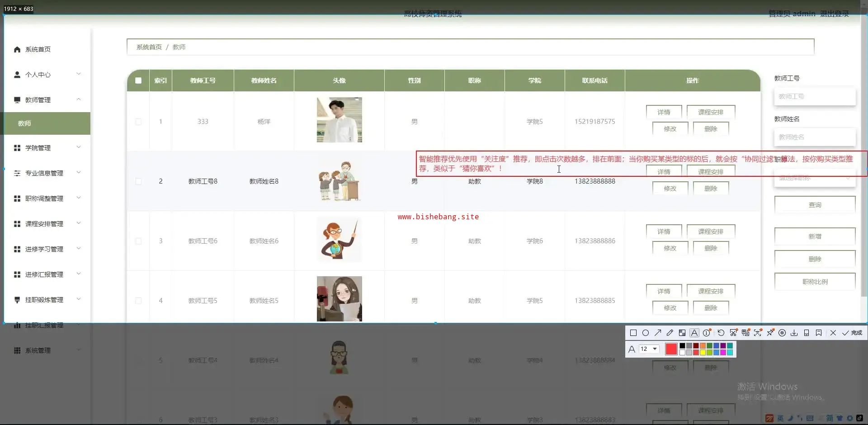Click the 教师工号 search input field
Viewport: 868px width, 425px height.
click(815, 96)
